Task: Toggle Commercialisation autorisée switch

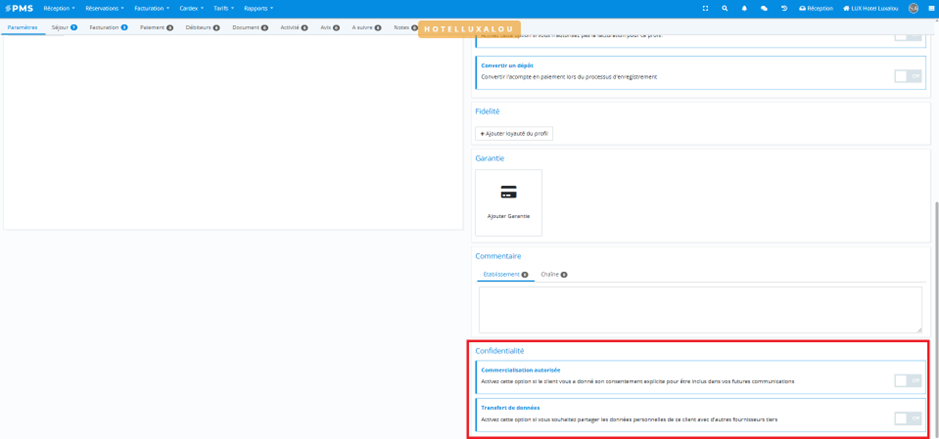Action: point(907,381)
